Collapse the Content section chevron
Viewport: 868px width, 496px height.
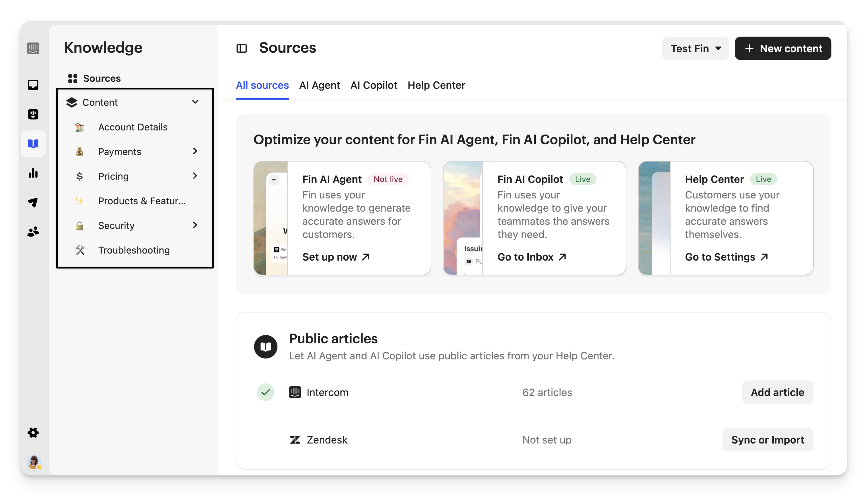point(195,102)
